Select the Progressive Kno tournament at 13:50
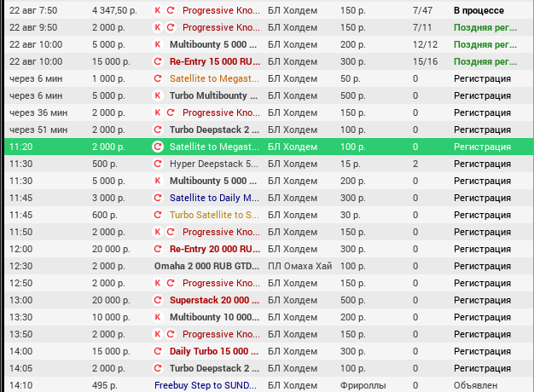 coord(221,334)
